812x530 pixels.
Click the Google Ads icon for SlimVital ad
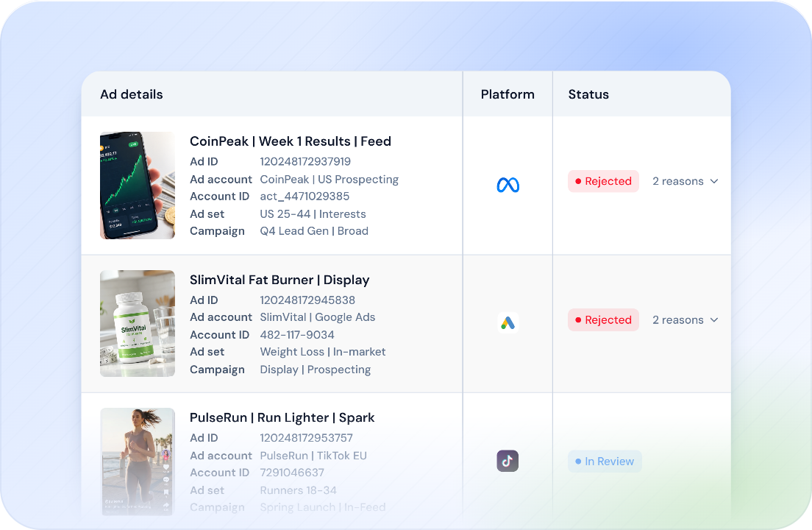pyautogui.click(x=508, y=322)
